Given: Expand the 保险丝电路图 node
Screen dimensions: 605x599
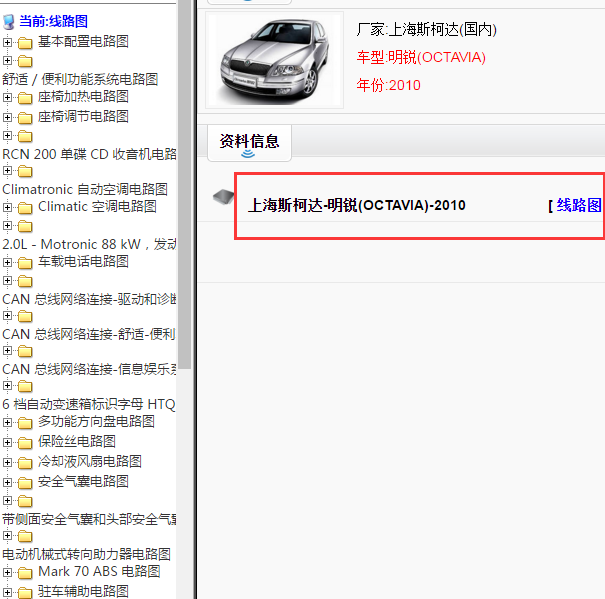Looking at the screenshot, I should click(7, 442).
